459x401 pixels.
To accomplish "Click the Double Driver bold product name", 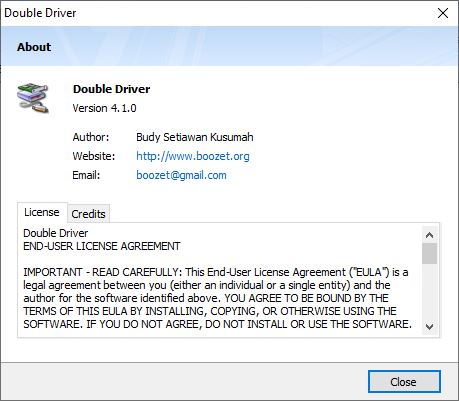I will pos(111,89).
